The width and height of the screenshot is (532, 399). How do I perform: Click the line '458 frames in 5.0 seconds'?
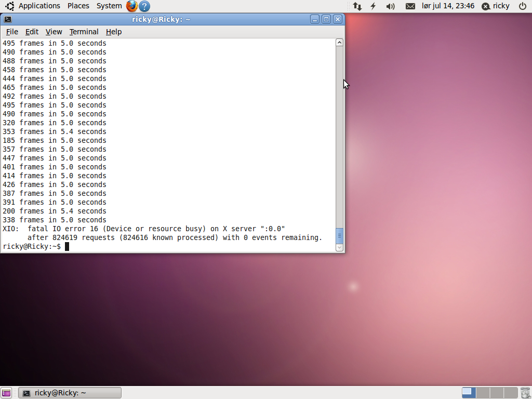pyautogui.click(x=54, y=70)
